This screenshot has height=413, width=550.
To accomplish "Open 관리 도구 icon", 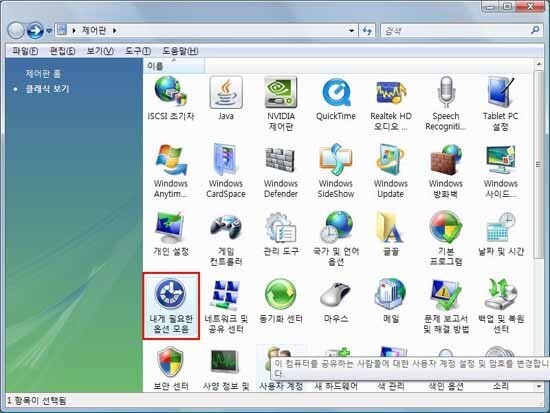I will [x=281, y=234].
